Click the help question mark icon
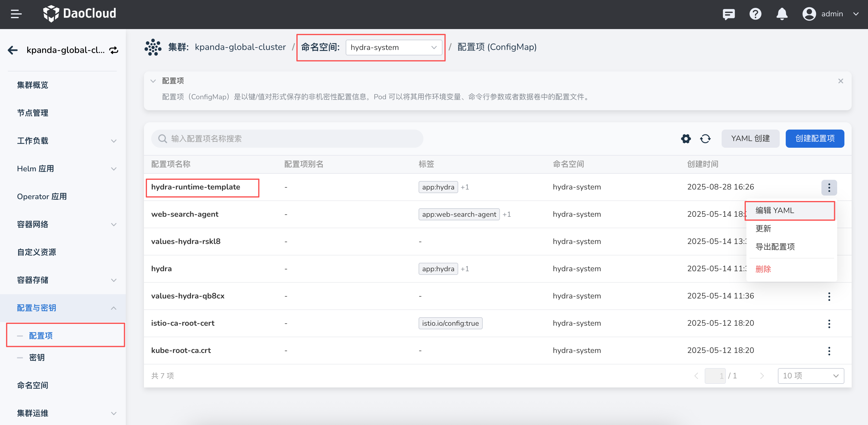 755,14
